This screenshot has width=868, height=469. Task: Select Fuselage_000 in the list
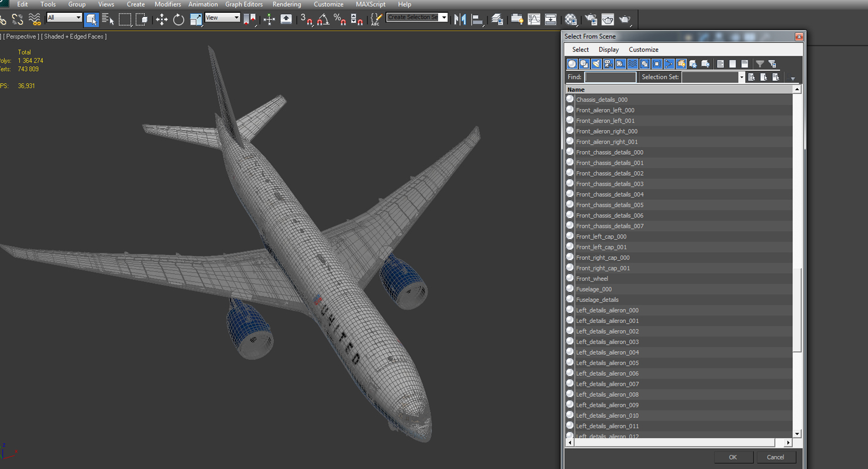(x=679, y=289)
